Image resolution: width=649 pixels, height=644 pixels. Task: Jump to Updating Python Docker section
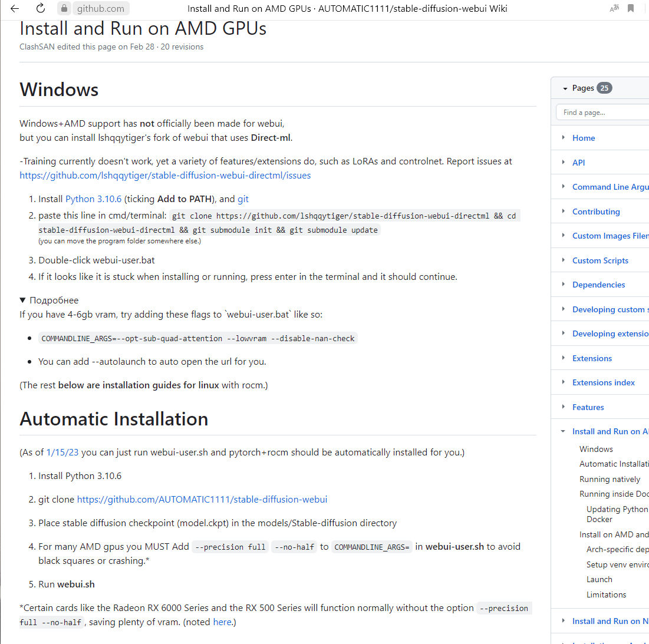pos(618,514)
